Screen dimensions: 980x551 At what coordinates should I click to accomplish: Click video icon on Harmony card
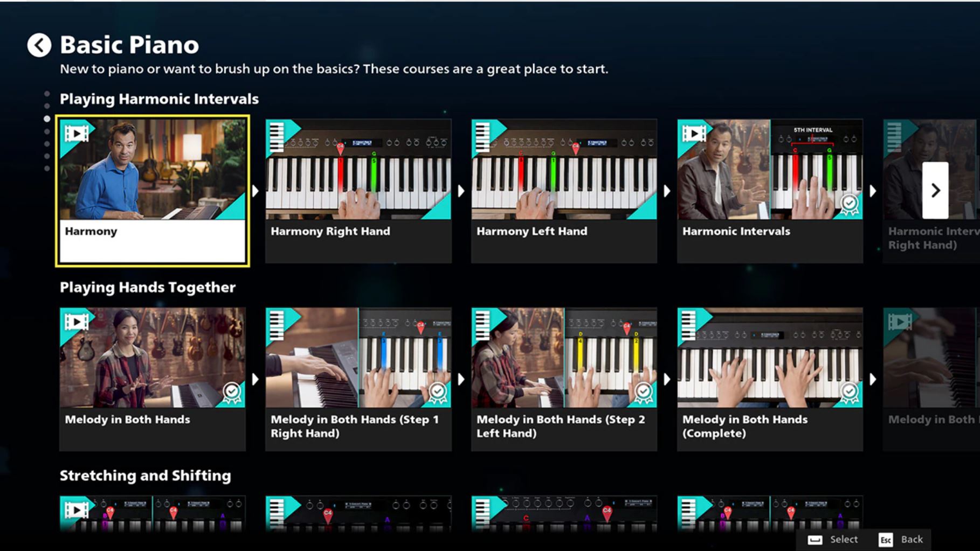(77, 133)
